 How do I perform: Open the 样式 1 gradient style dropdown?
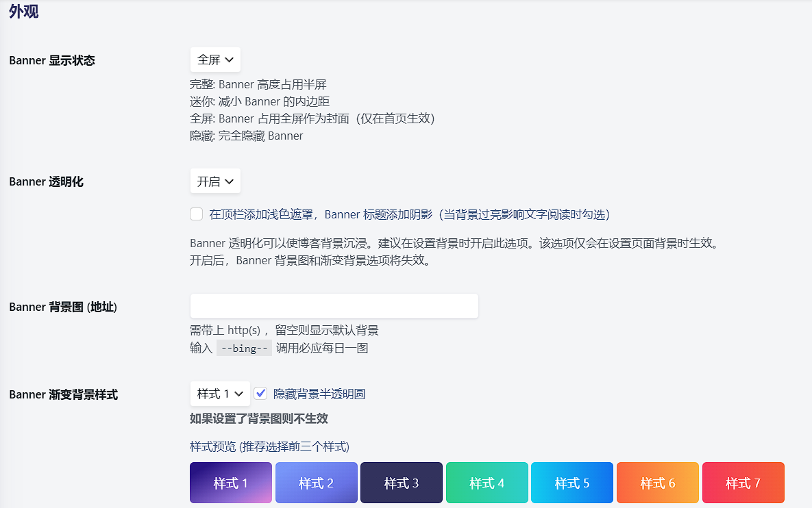click(x=219, y=394)
